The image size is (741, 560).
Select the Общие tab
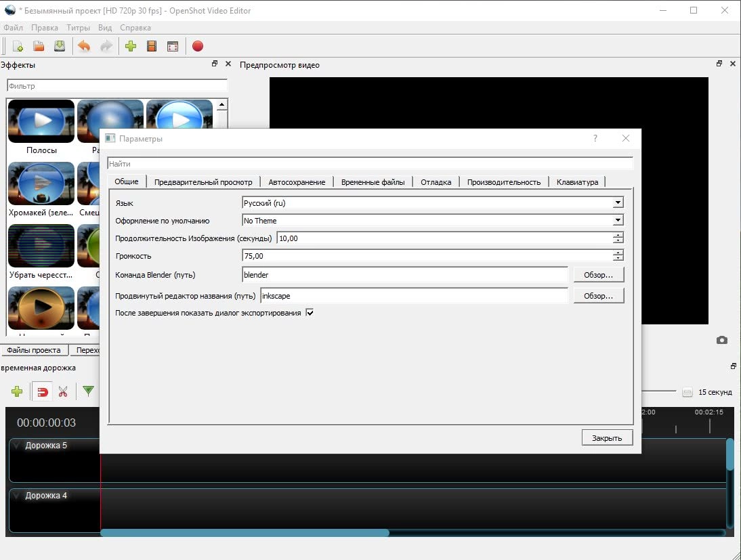tap(127, 181)
